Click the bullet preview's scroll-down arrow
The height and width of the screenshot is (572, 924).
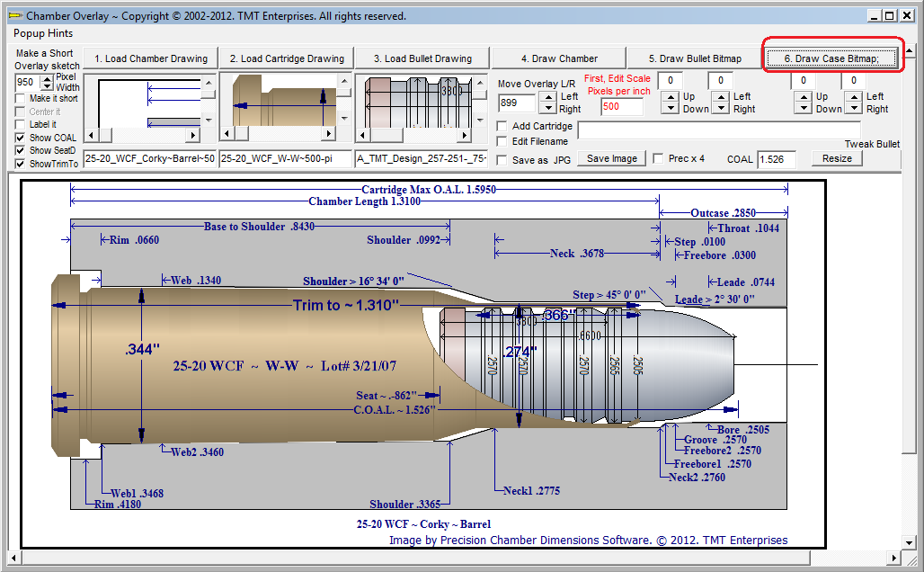coord(480,121)
